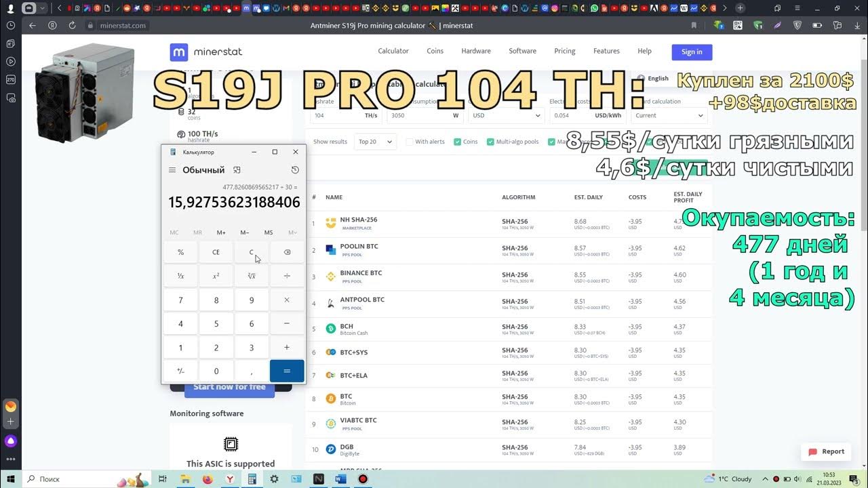Expand the M-list memory dropdown in Calculator

coord(292,232)
